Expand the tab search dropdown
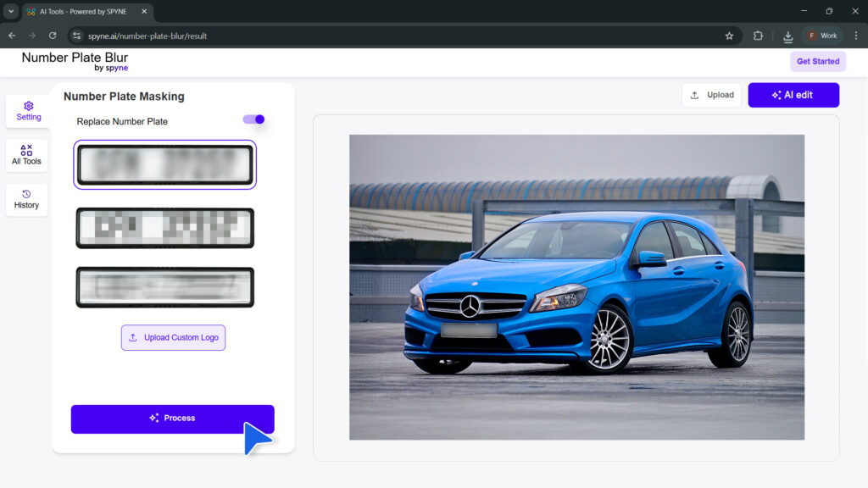 [x=10, y=11]
